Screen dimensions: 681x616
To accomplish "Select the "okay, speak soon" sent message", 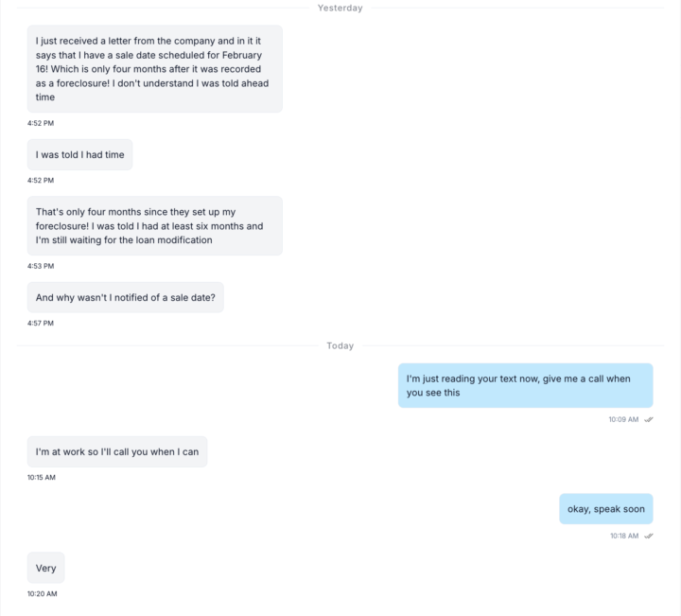I will click(x=605, y=509).
